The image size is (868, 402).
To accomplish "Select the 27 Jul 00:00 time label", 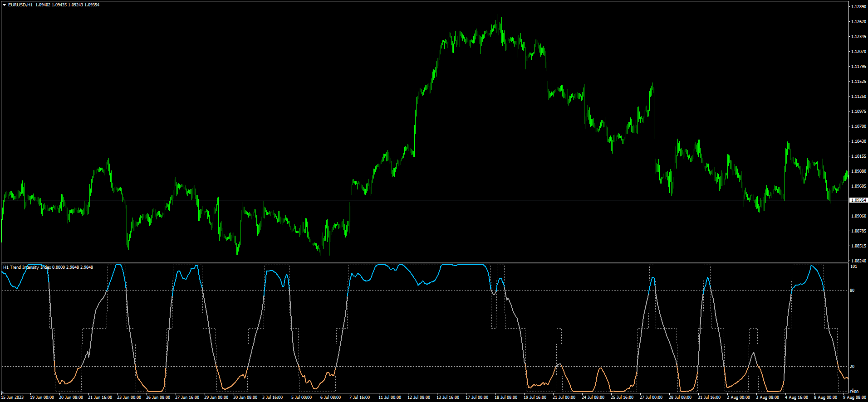I will tap(651, 397).
